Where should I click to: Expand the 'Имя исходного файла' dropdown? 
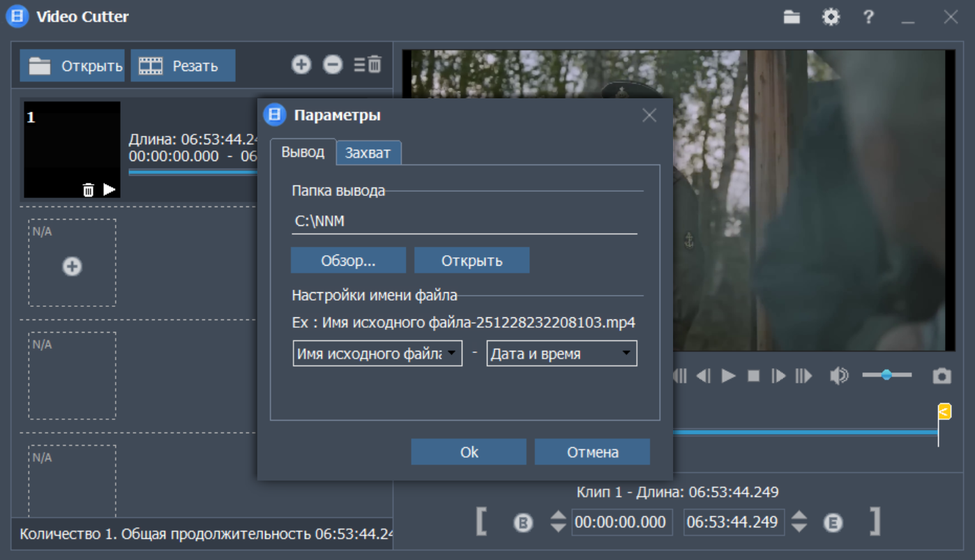pos(377,354)
